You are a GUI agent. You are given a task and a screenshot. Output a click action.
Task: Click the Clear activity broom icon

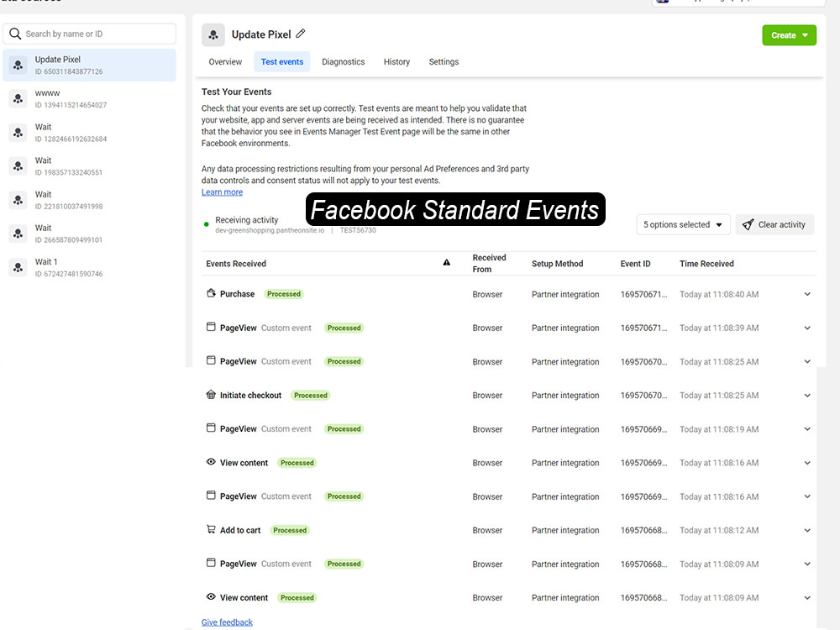click(x=748, y=224)
